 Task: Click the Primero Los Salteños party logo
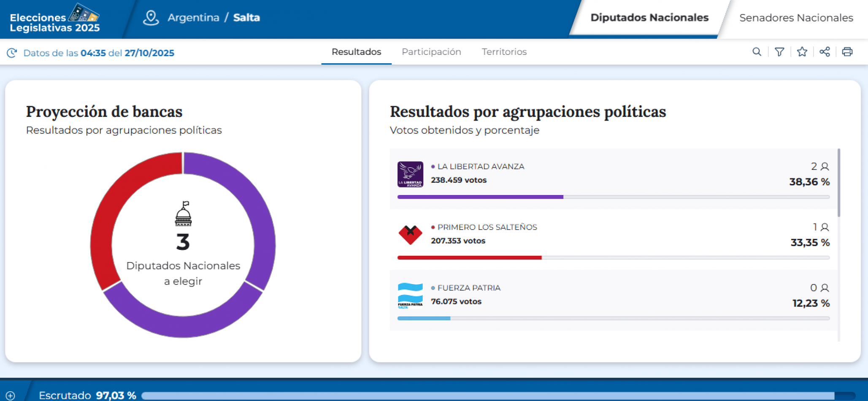[410, 235]
